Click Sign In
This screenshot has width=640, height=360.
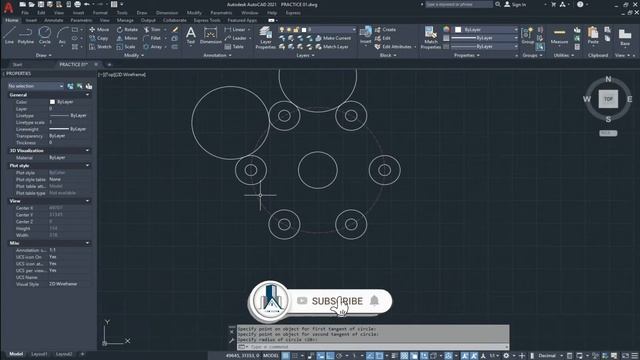(515, 4)
